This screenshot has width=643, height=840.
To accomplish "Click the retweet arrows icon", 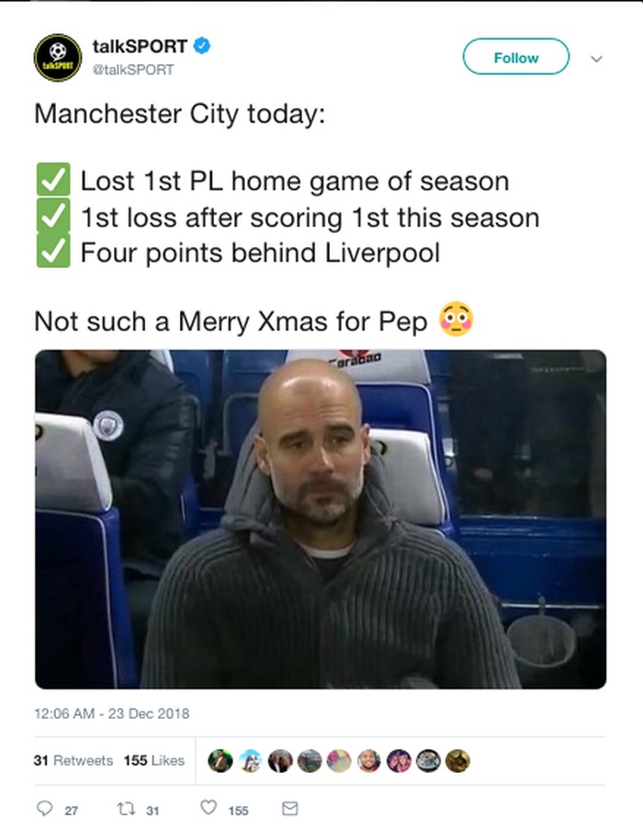I will [x=126, y=809].
